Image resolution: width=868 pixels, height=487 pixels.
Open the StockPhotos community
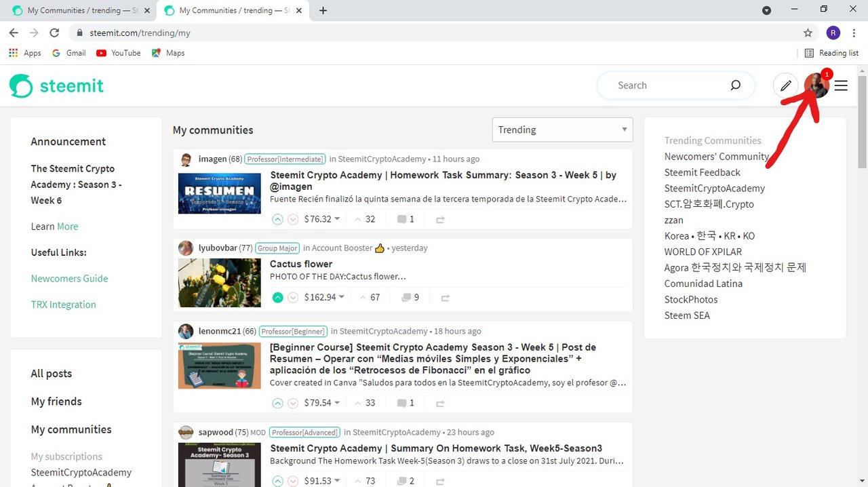[691, 299]
